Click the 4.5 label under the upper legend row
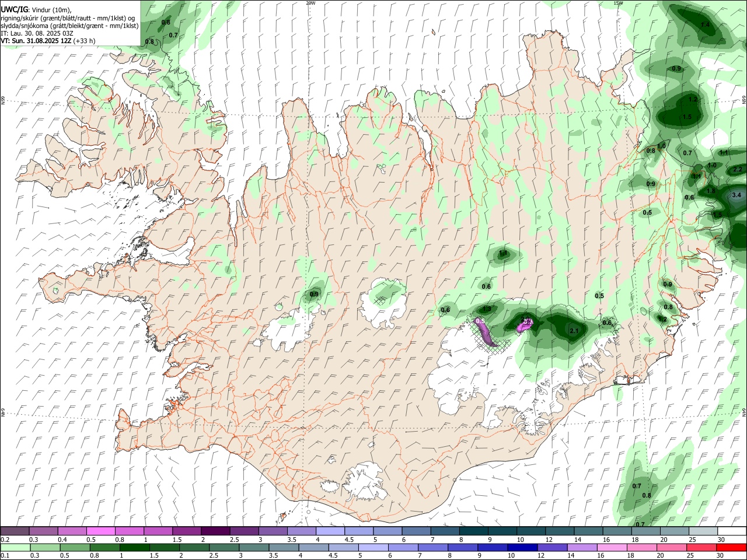The height and width of the screenshot is (560, 747). [349, 540]
